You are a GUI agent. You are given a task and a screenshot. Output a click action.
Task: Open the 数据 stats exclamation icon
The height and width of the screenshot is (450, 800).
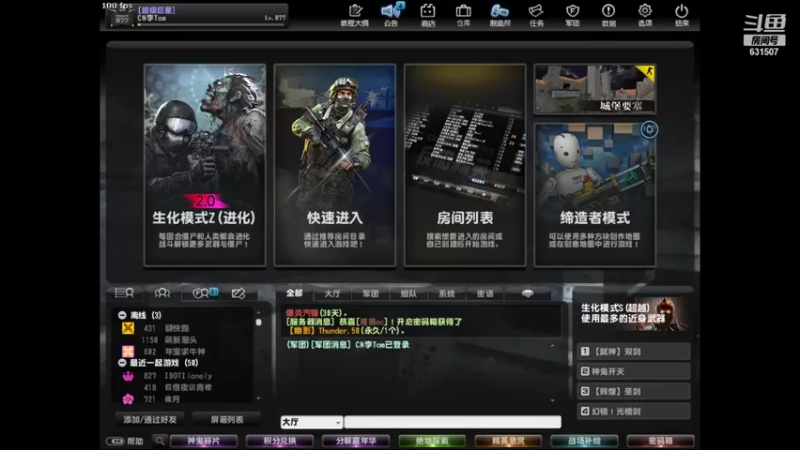point(609,15)
